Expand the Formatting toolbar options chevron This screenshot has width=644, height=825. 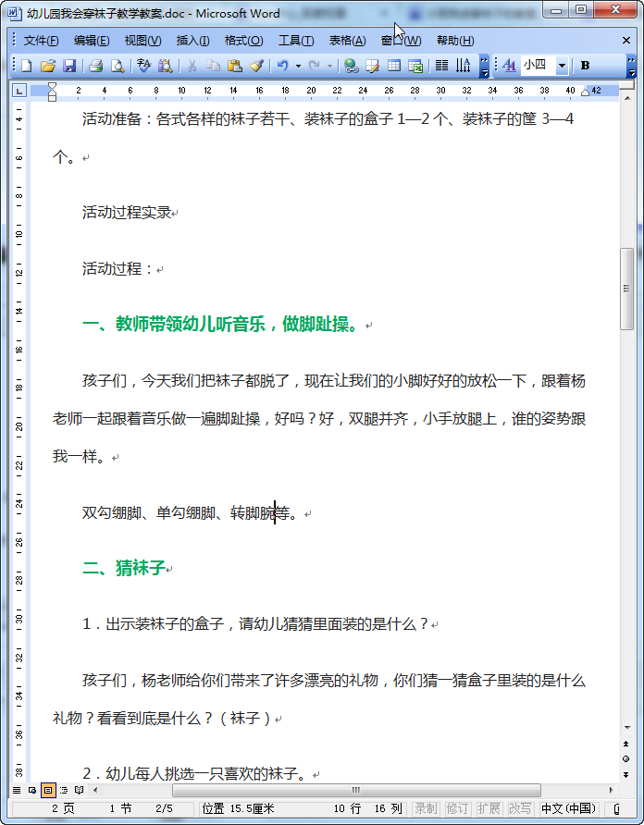tap(631, 66)
